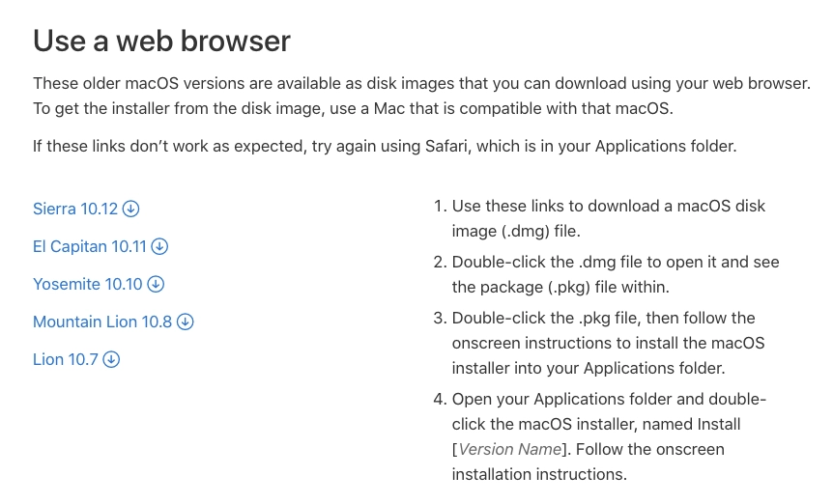Click the download icon next to El Capitan 10.11

tap(160, 246)
